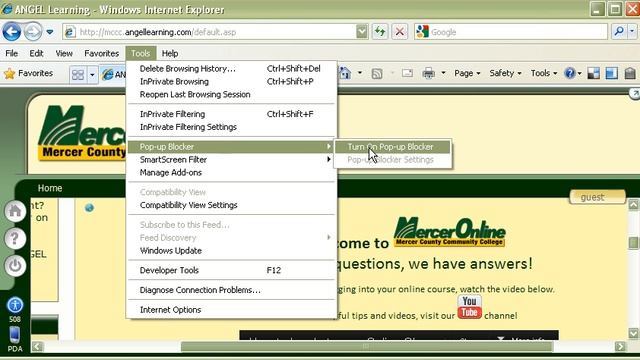
Task: Select Compatibility View Settings entry
Action: click(x=232, y=205)
